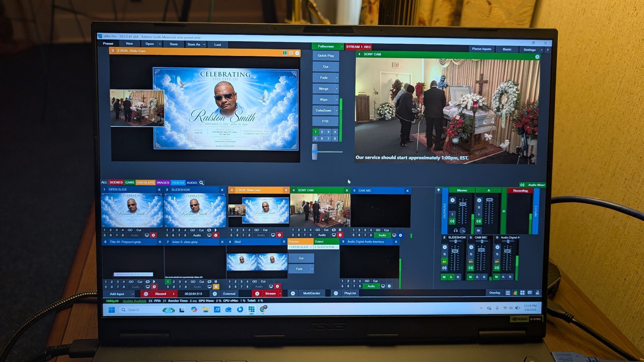644x362 pixels.
Task: Show ALL inputs tab
Action: (104, 183)
